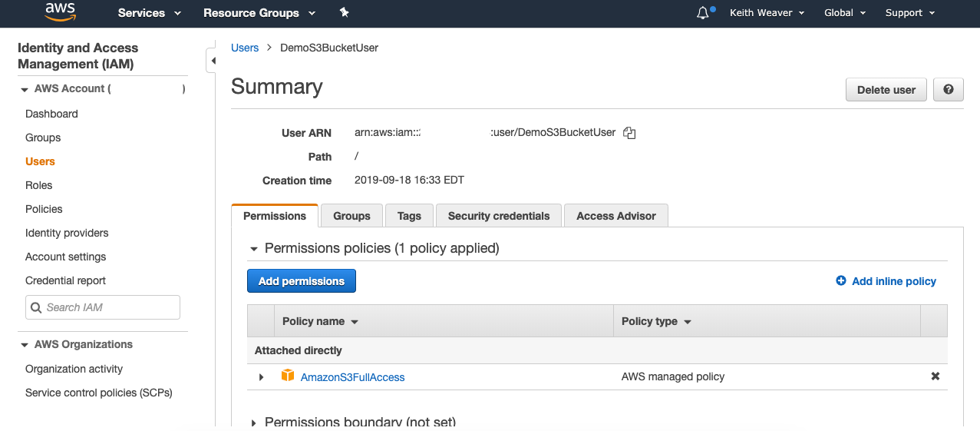Open Policies in the sidebar
Screen dimensions: 980x431
(x=44, y=209)
